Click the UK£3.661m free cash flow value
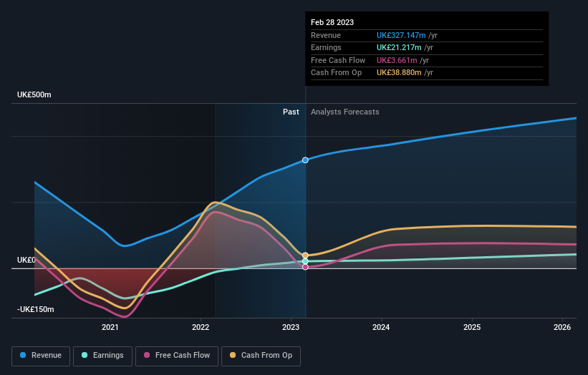The image size is (588, 375). pos(397,60)
